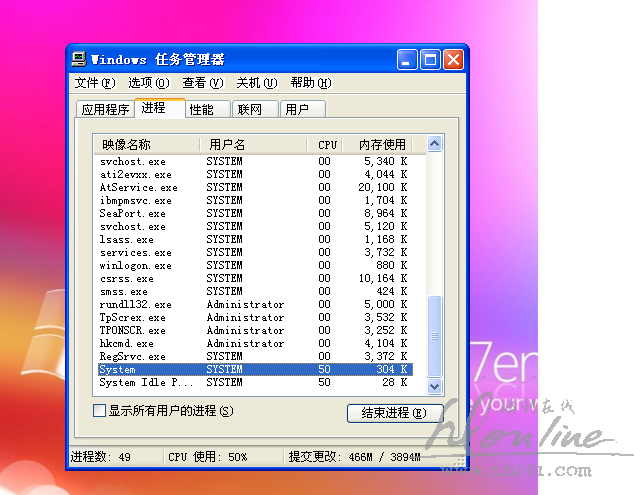The height and width of the screenshot is (495, 640).
Task: Maximize the Task Manager window
Action: [x=430, y=59]
